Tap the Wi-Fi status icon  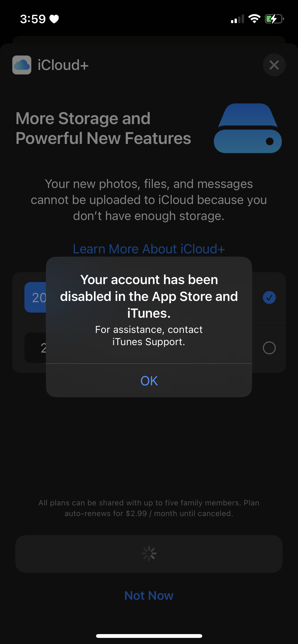[254, 19]
